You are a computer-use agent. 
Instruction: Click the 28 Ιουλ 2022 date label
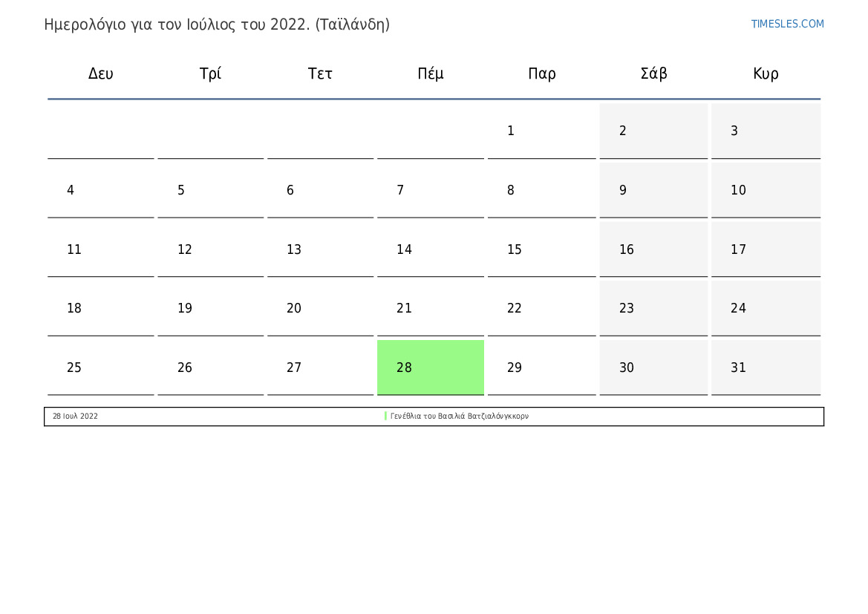click(x=75, y=417)
